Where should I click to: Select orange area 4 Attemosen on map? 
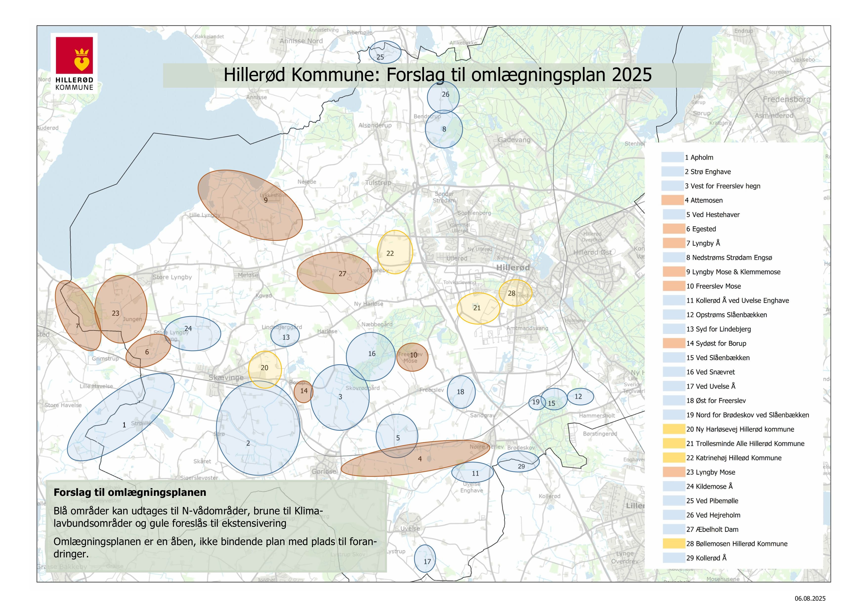pyautogui.click(x=416, y=458)
